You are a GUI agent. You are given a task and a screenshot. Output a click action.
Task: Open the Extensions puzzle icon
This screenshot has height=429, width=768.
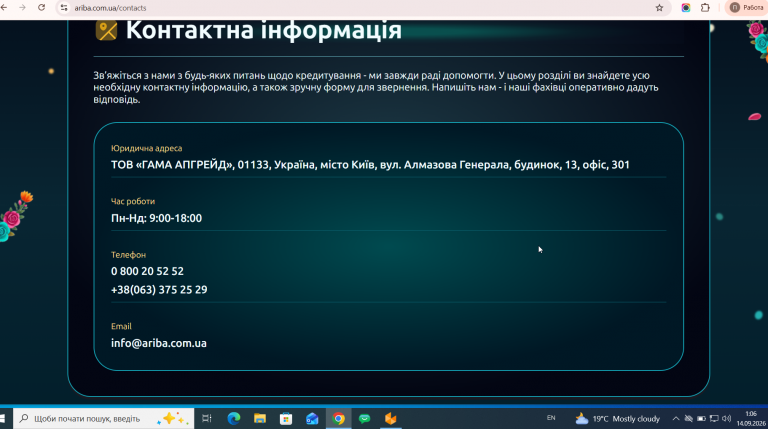[x=705, y=8]
